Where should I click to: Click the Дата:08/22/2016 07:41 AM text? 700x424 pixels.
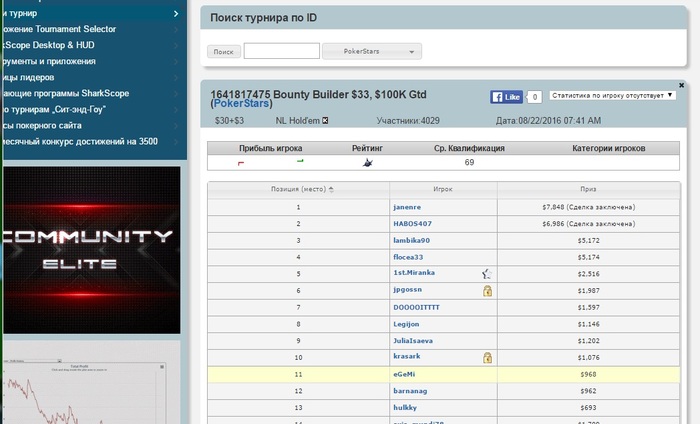pos(548,121)
